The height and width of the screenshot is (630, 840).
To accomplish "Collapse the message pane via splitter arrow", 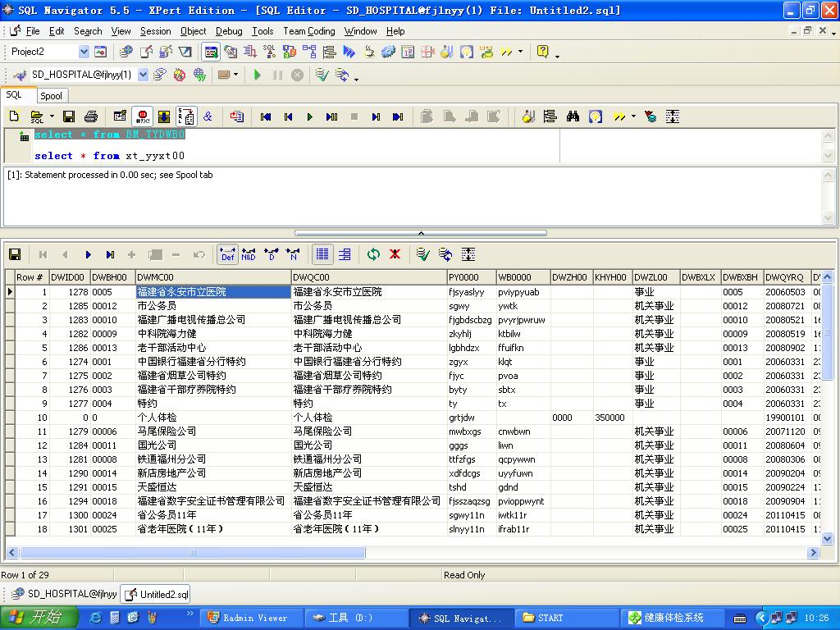I will click(421, 233).
